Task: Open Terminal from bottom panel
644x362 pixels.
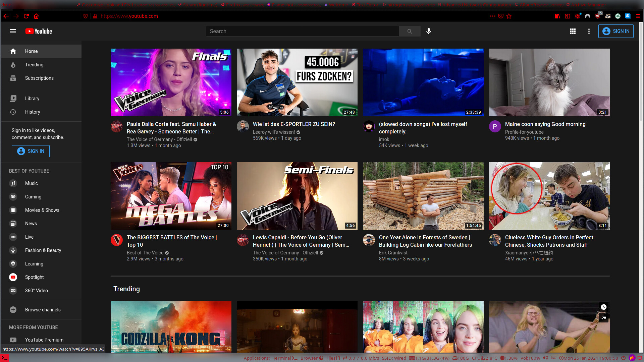Action: 285,358
